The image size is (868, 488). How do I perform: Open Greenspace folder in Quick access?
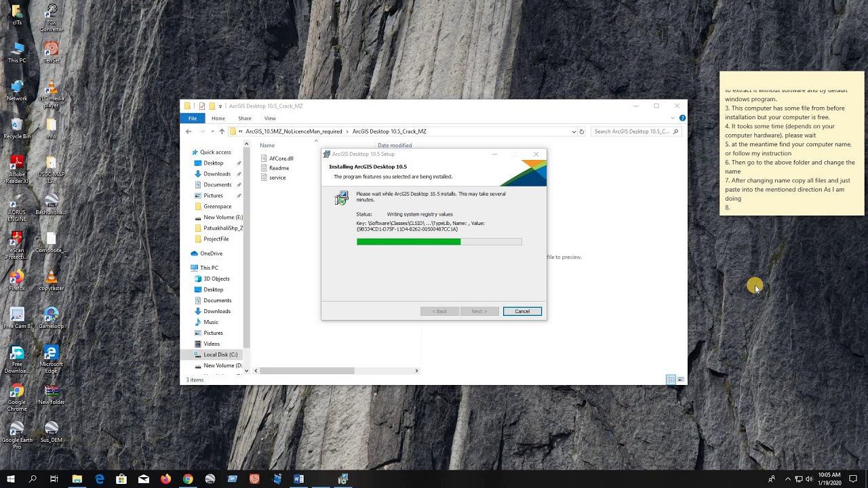click(x=214, y=207)
